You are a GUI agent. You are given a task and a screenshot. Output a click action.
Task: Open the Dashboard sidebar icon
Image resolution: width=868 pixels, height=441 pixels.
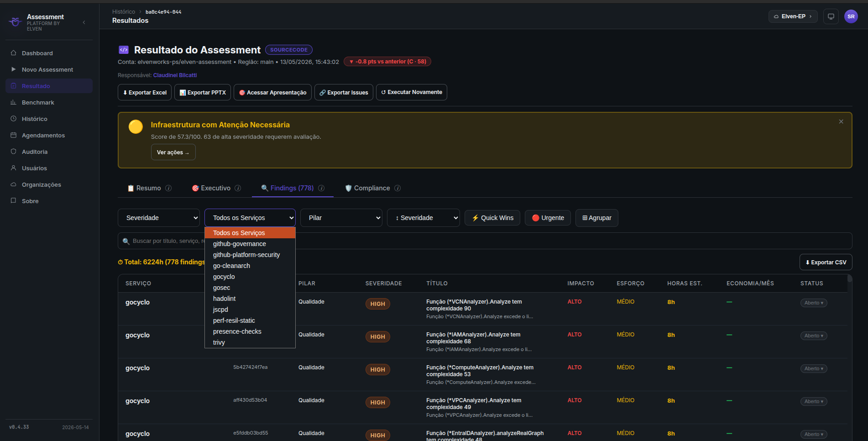[14, 53]
